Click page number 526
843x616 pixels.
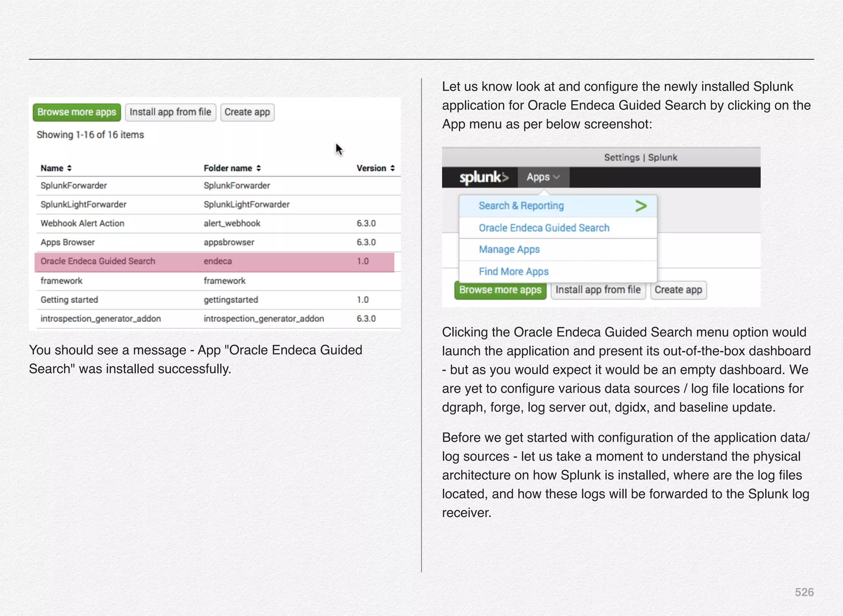point(804,592)
